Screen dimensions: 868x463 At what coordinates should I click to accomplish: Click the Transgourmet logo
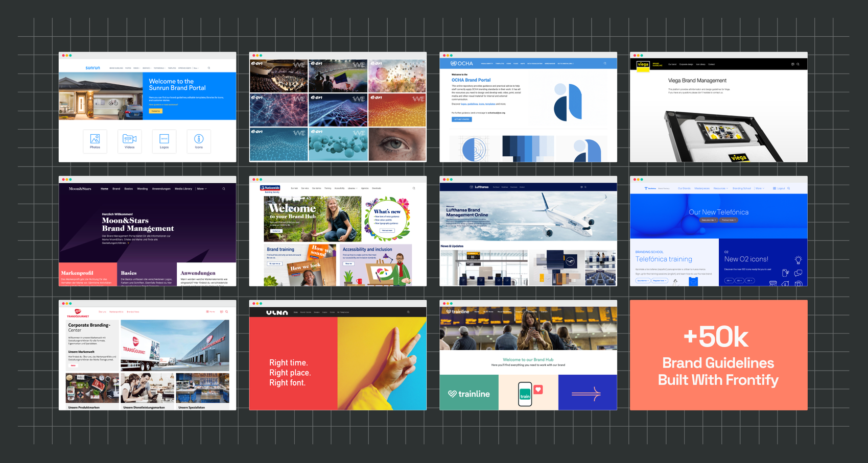click(78, 313)
